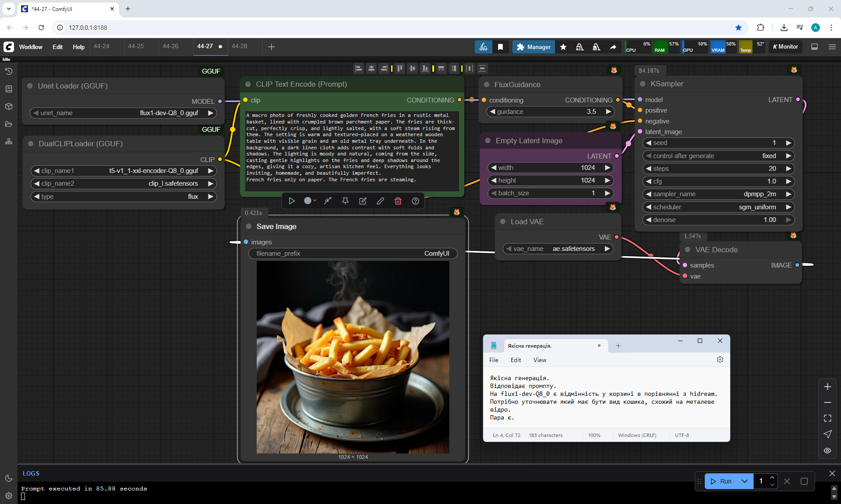The height and width of the screenshot is (504, 841).
Task: Open the queue history sidebar icon
Action: (x=9, y=71)
